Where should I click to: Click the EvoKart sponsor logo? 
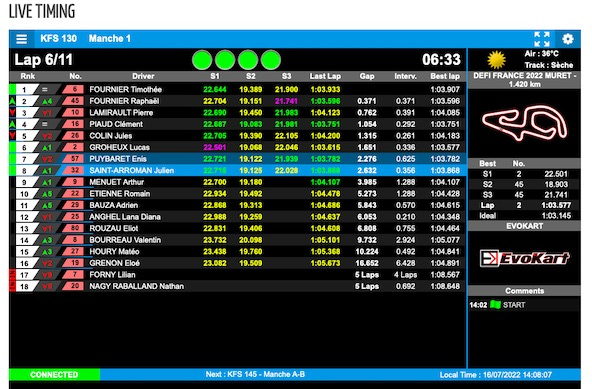click(x=524, y=258)
